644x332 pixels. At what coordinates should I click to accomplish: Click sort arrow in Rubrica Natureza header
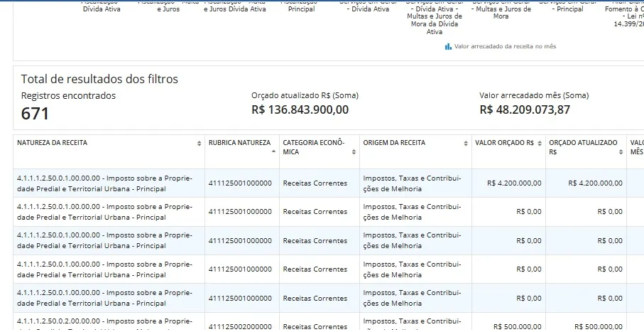(x=273, y=151)
